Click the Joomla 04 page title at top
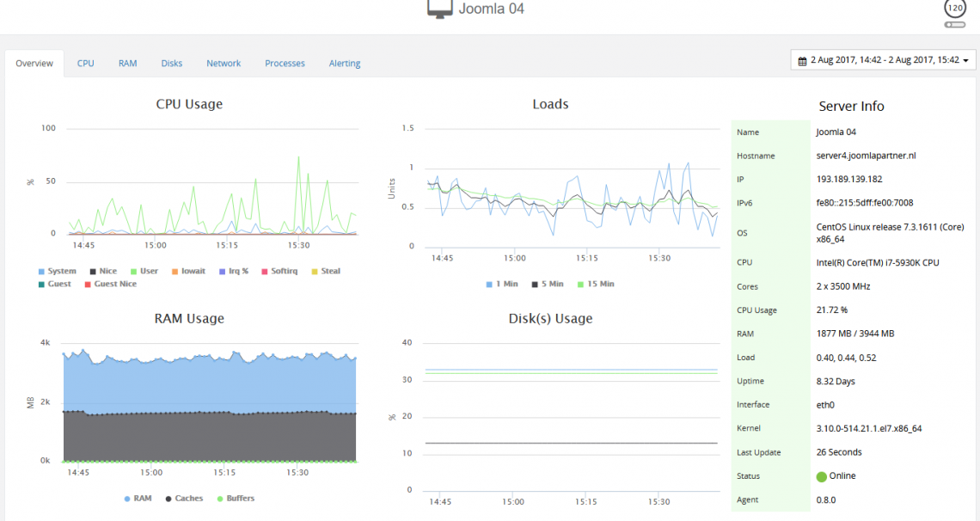 tap(491, 9)
